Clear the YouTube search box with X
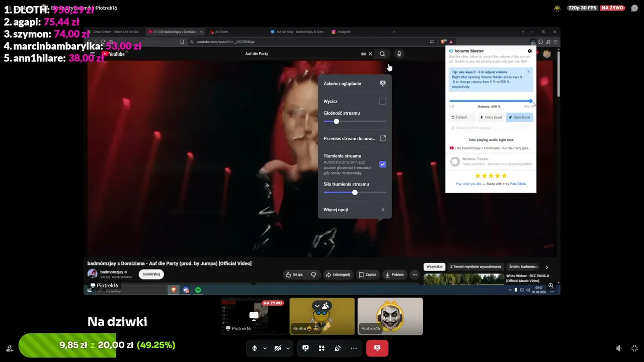This screenshot has height=362, width=644. click(370, 54)
